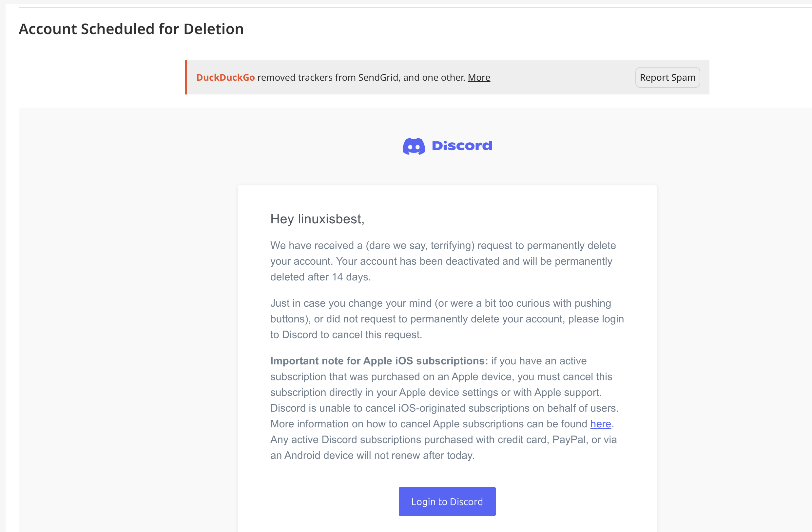Open the More link about removed trackers

(479, 77)
